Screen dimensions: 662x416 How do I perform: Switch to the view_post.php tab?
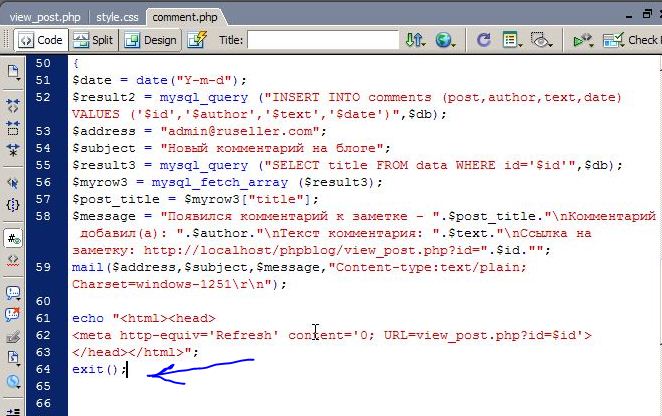45,17
